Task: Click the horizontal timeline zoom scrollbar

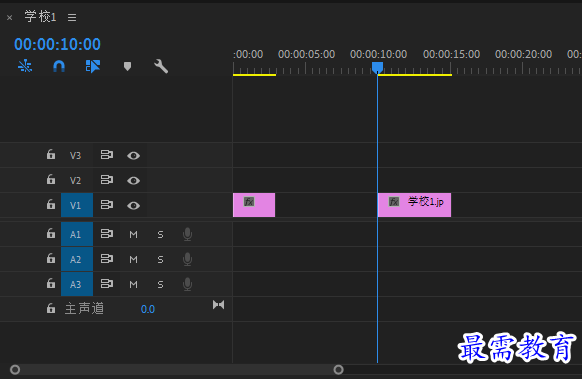Action: pos(177,370)
